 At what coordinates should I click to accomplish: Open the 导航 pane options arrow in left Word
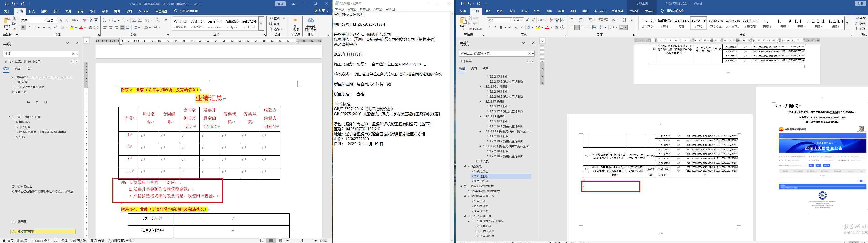click(68, 43)
